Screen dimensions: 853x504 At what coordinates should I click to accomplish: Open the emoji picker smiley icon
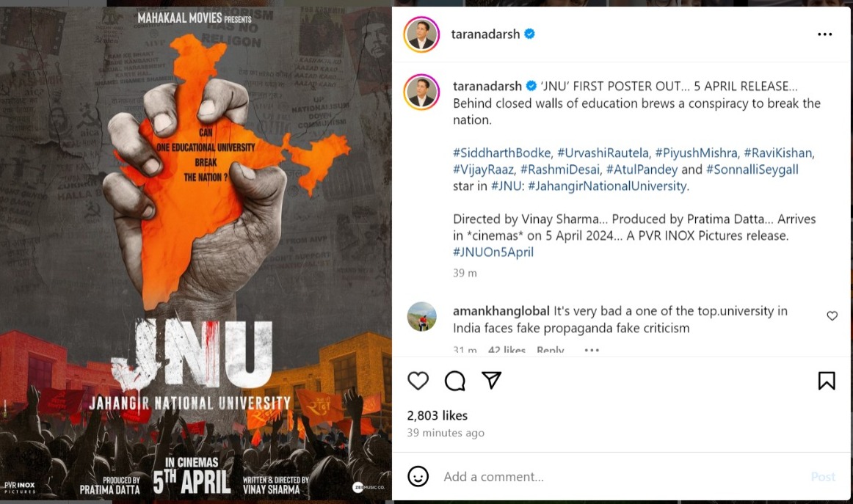point(418,476)
